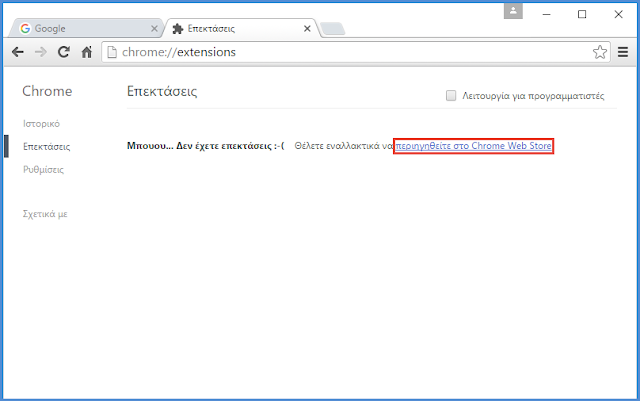Screen dimensions: 640x401
Task: Close the Google tab
Action: click(x=154, y=29)
